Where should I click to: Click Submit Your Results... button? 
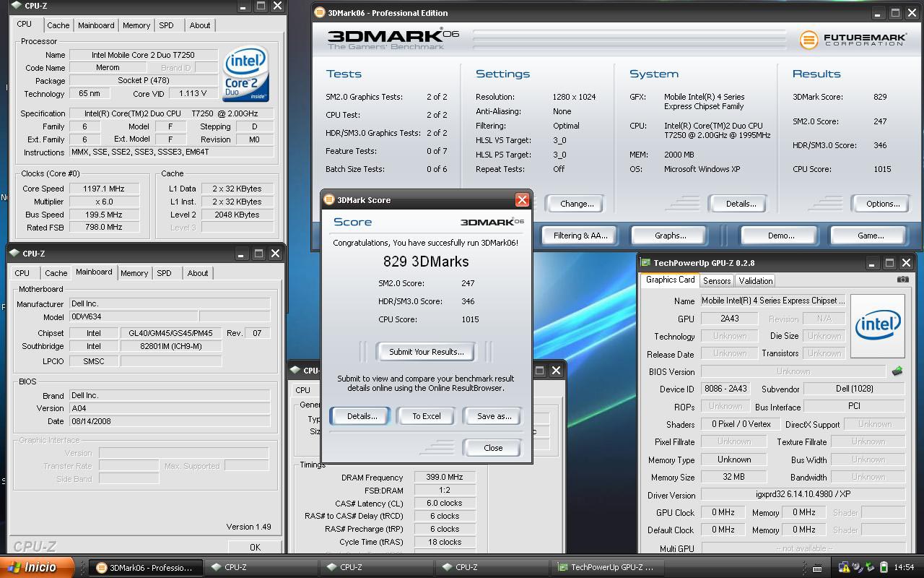tap(426, 352)
